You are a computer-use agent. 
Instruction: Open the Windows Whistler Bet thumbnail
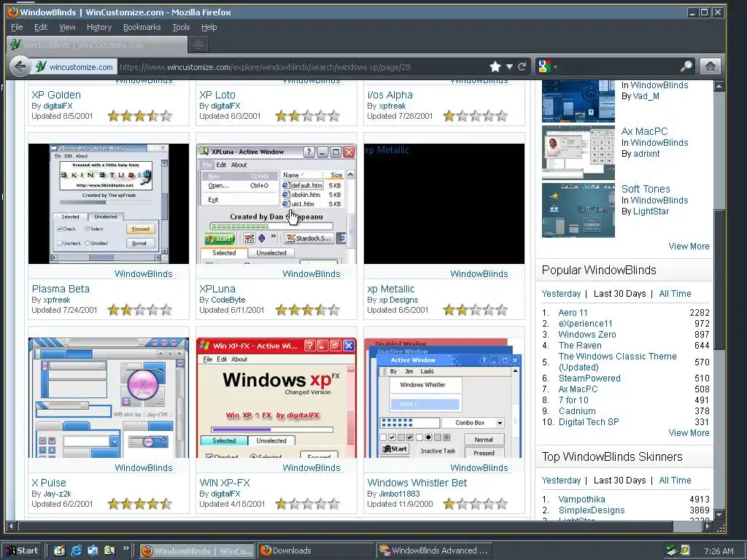coord(444,397)
